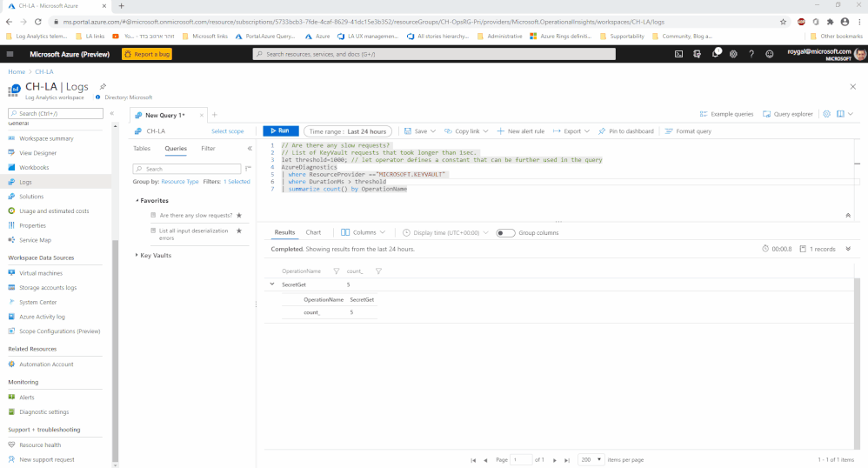
Task: Switch to the Tables tab
Action: click(142, 149)
